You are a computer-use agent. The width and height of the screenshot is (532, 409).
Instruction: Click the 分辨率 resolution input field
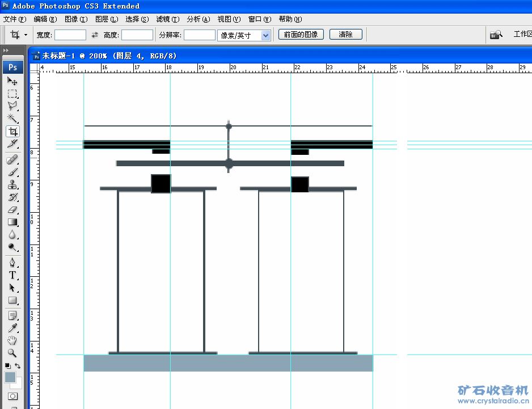200,35
